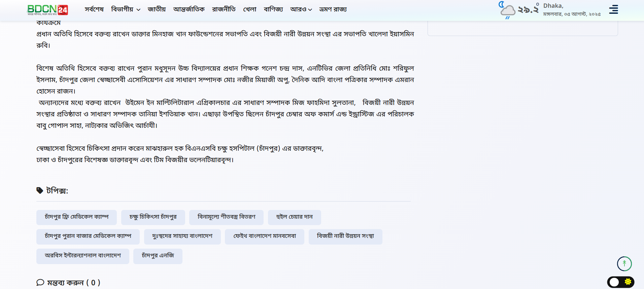Click the হুইল চেয়ার দান topic tag

point(294,217)
